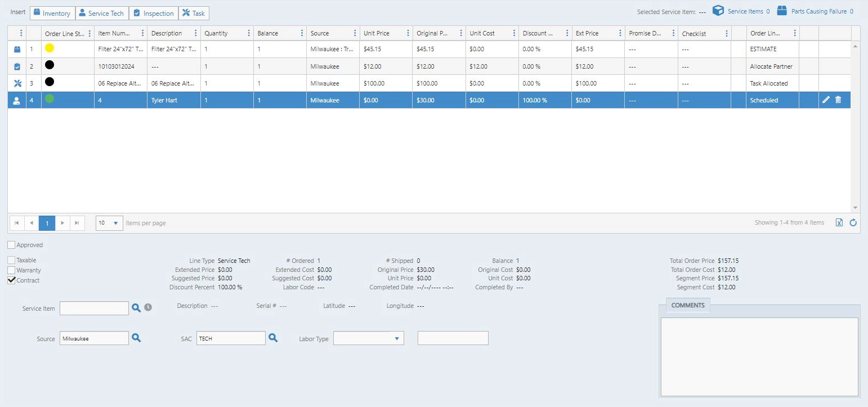Click the Inventory insert button
868x407 pixels.
pyautogui.click(x=52, y=13)
